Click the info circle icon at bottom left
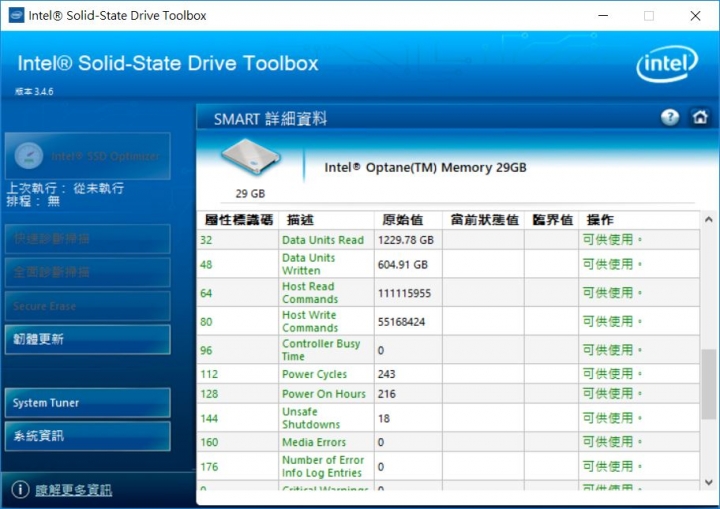Image resolution: width=720 pixels, height=509 pixels. pyautogui.click(x=20, y=489)
